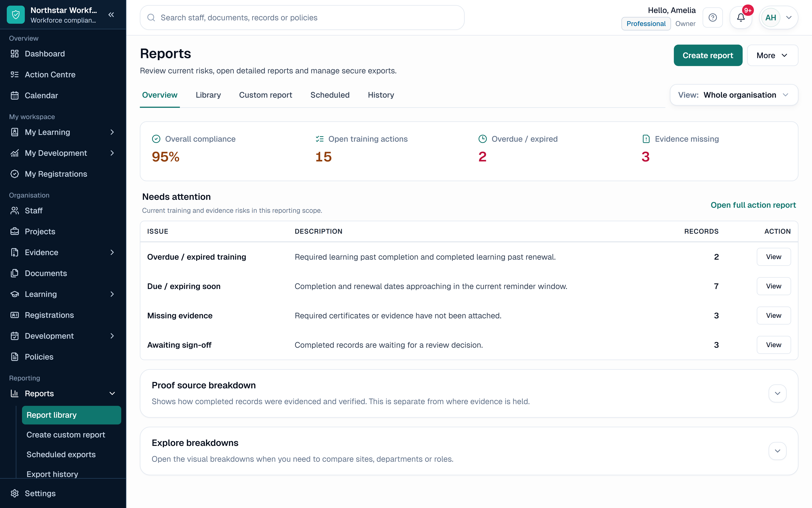Collapse the sidebar with the double chevron
812x508 pixels.
[x=111, y=15]
